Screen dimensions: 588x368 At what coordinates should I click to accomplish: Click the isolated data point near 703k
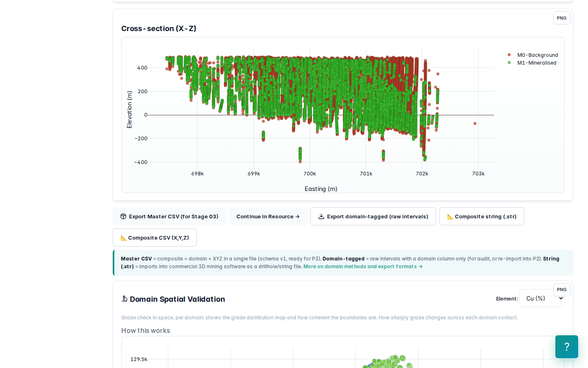pyautogui.click(x=475, y=123)
